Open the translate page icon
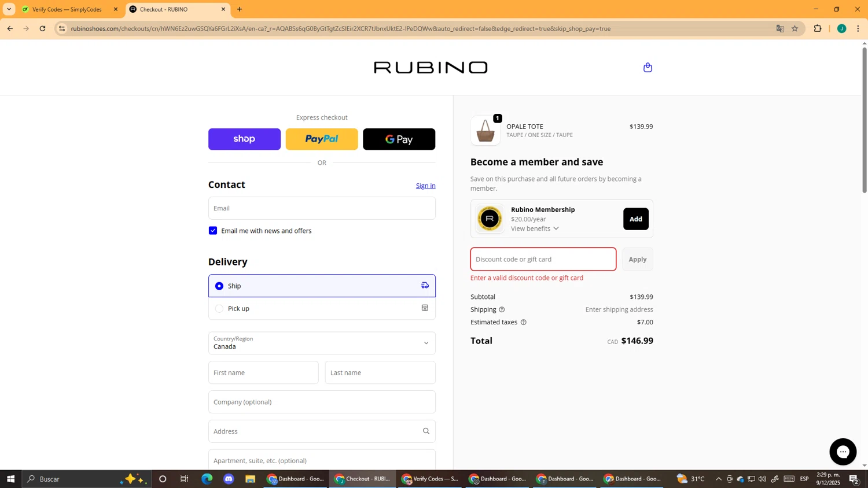Image resolution: width=868 pixels, height=488 pixels. (x=779, y=28)
